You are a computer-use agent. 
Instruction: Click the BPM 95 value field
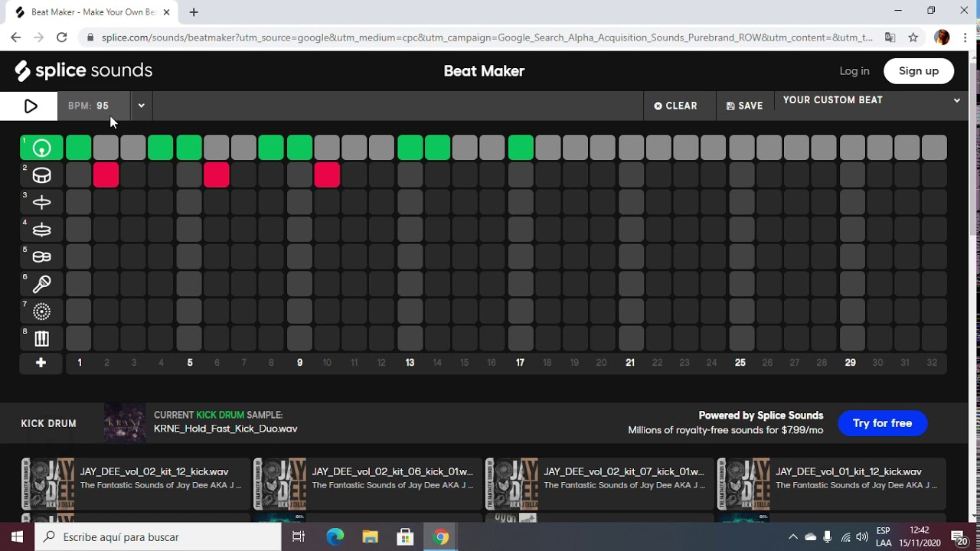94,106
